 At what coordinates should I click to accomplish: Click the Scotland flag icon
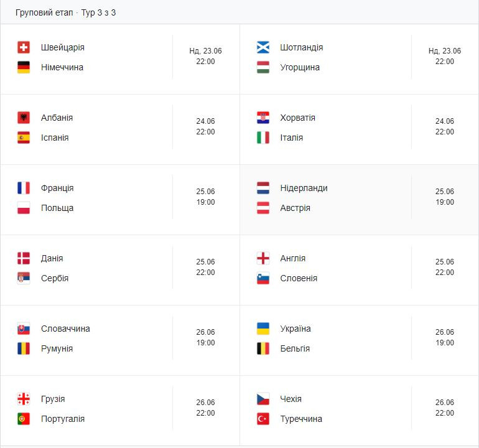263,47
